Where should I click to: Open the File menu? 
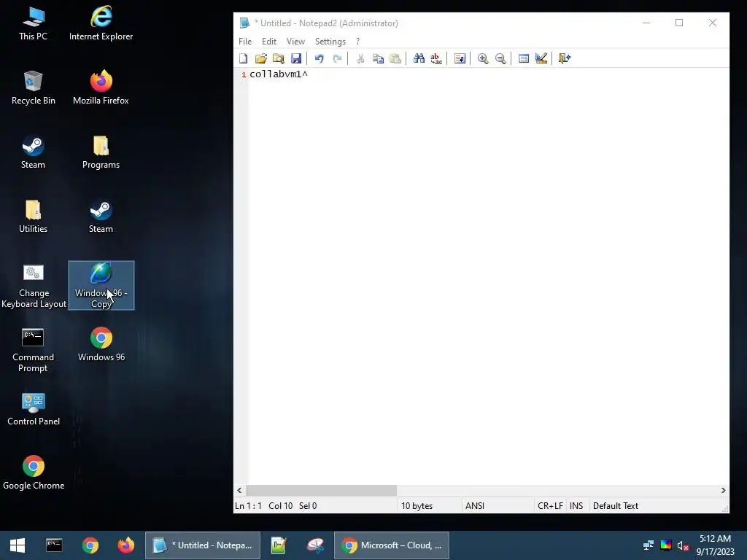tap(245, 42)
